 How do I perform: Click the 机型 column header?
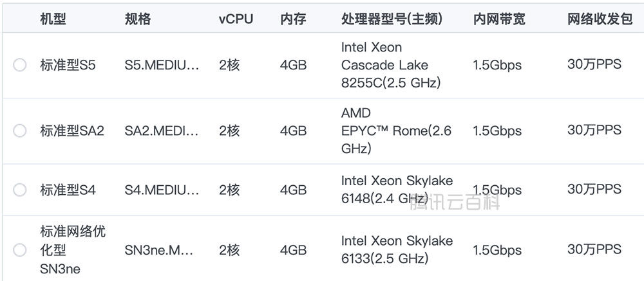(53, 19)
